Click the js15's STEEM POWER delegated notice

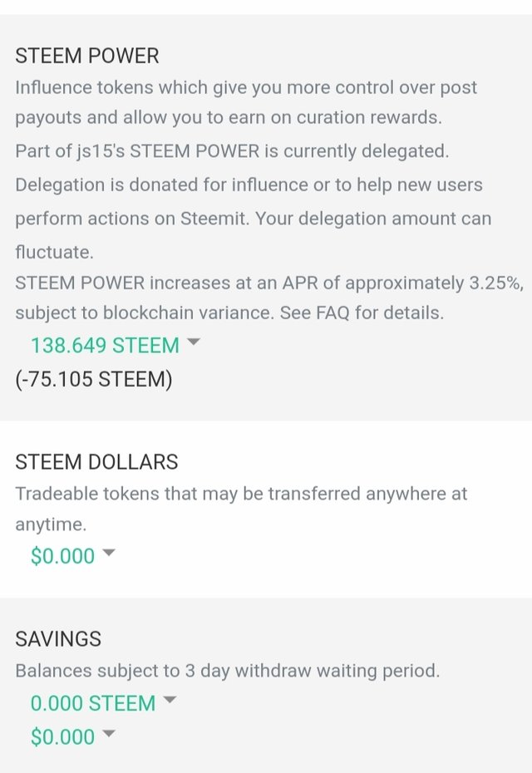tap(232, 151)
